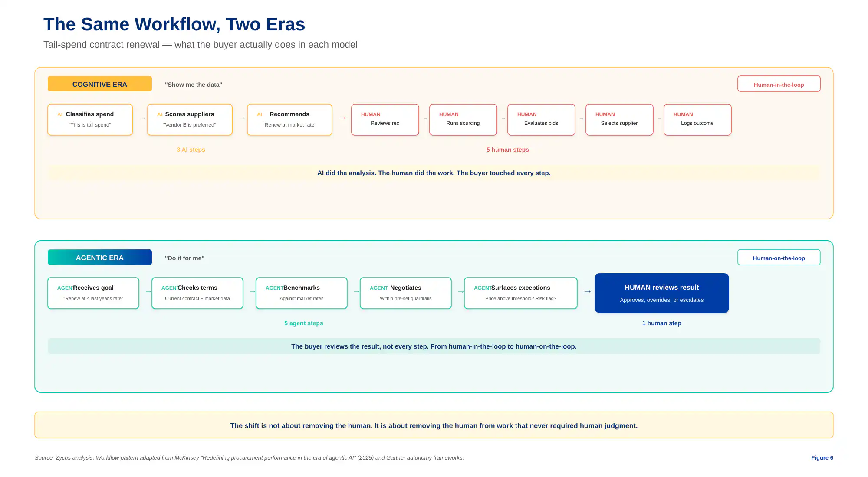Click the AI Classifies spend step box

(x=90, y=120)
